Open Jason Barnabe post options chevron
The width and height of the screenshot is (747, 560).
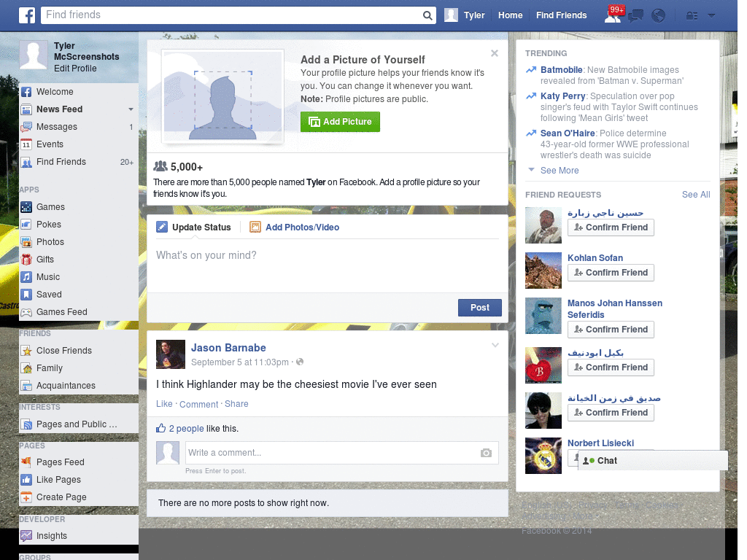495,345
